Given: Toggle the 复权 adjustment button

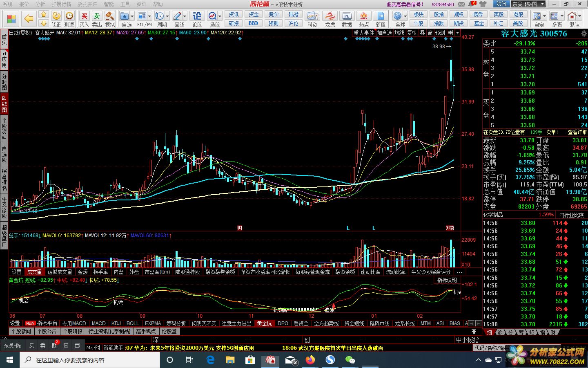Looking at the screenshot, I should pyautogui.click(x=412, y=33).
